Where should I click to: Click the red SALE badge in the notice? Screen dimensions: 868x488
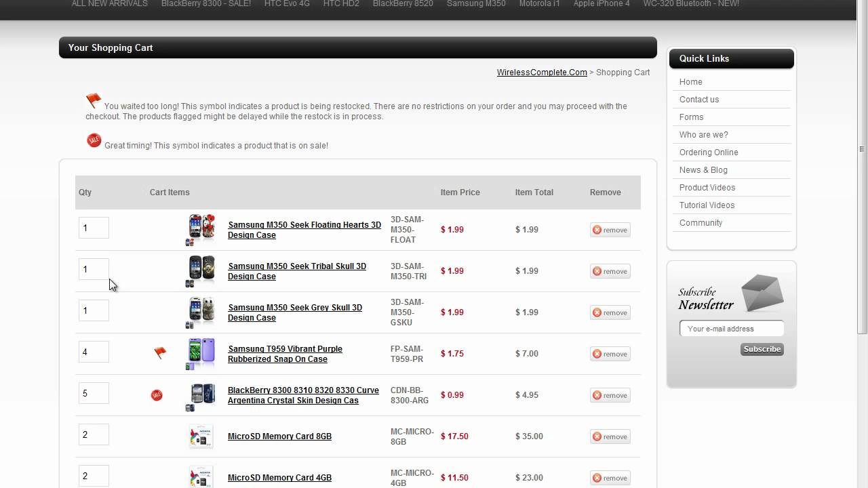pyautogui.click(x=94, y=140)
